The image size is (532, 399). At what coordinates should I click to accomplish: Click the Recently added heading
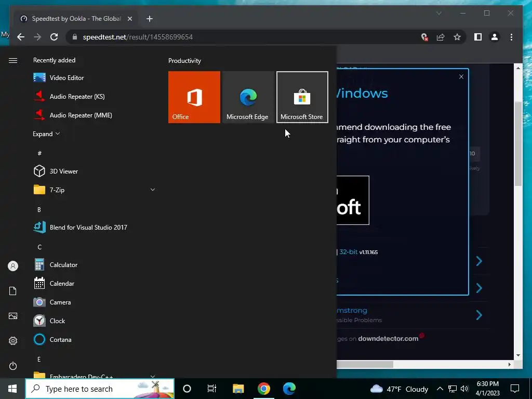(x=54, y=60)
